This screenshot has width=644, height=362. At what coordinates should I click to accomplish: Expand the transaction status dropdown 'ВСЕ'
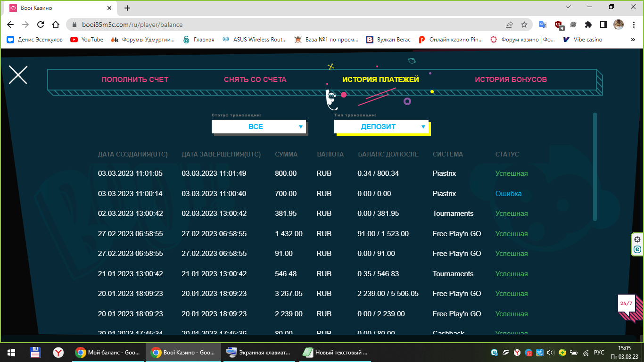click(x=258, y=127)
